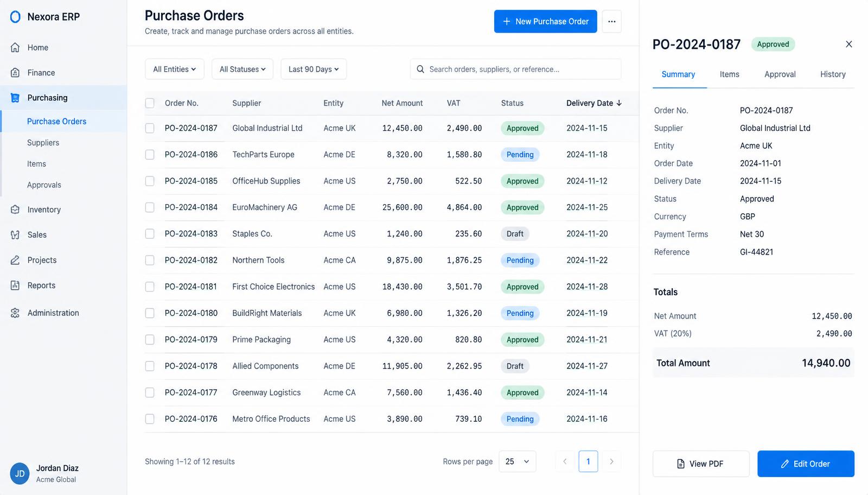Click the Edit Order button
The height and width of the screenshot is (495, 868).
point(806,464)
